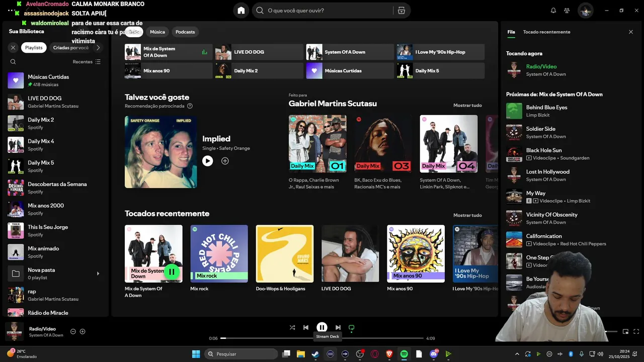The height and width of the screenshot is (362, 644).
Task: Toggle the plus icon beside the now-playing title
Action: click(x=83, y=331)
